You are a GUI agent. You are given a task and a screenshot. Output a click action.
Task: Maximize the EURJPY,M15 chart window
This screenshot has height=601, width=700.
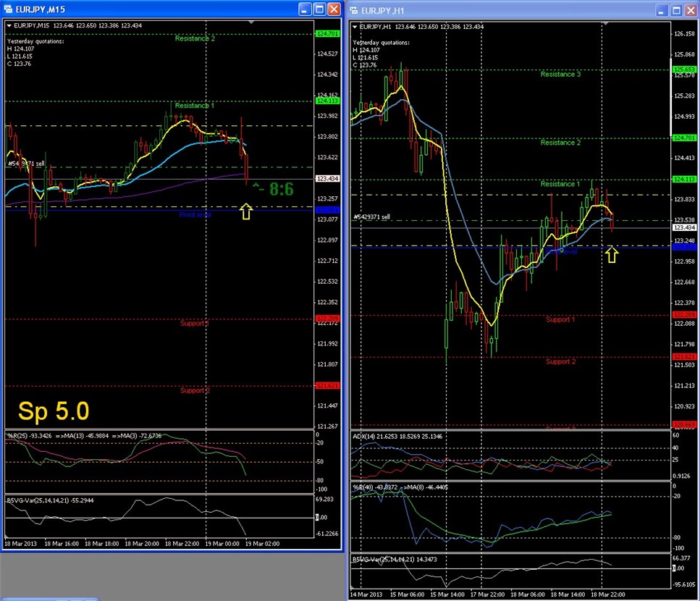320,9
